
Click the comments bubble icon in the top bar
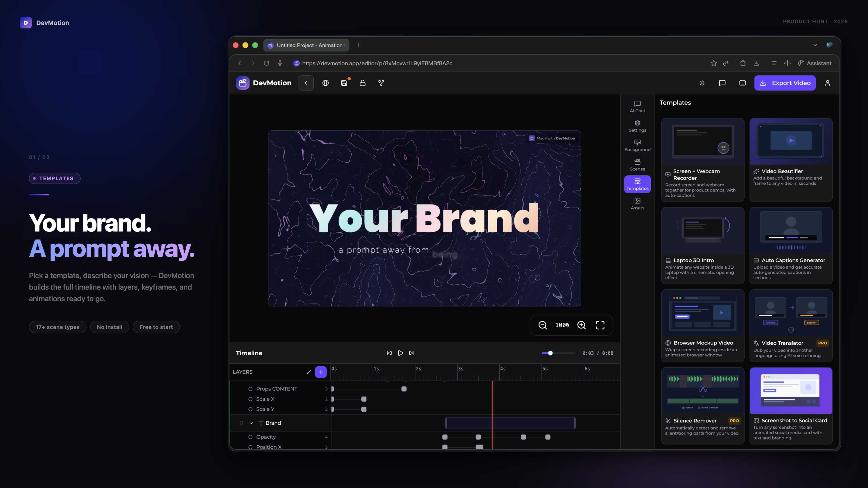[722, 83]
